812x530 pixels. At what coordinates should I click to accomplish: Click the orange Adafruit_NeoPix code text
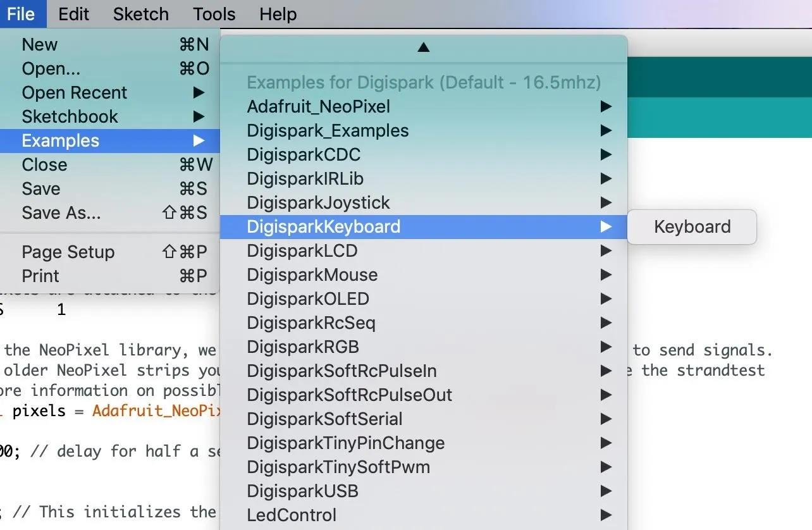point(156,411)
